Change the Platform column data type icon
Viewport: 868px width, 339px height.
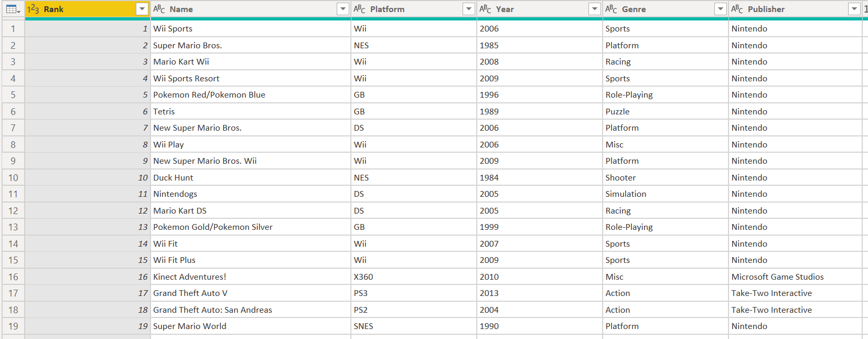pos(359,9)
